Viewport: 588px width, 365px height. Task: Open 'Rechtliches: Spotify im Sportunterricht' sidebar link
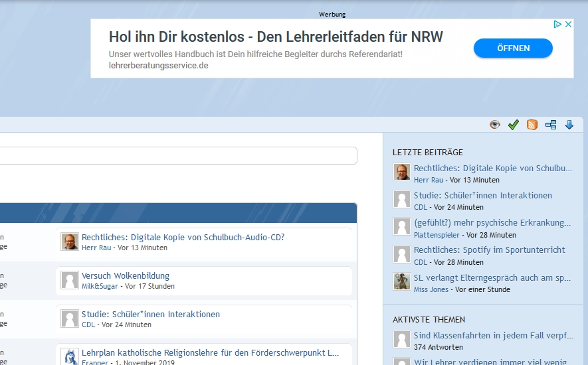[x=489, y=250]
